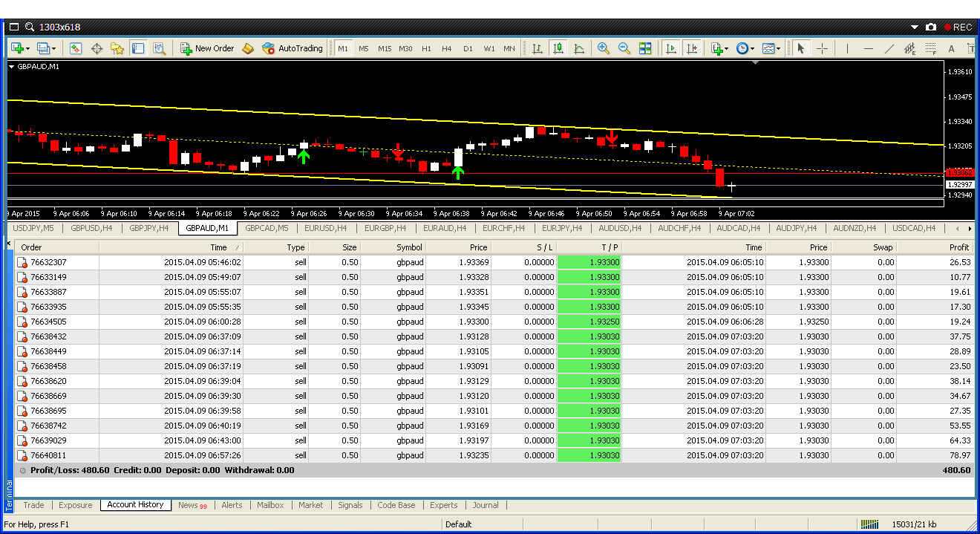The width and height of the screenshot is (980, 534).
Task: Switch chart to bar chart type
Action: point(537,48)
